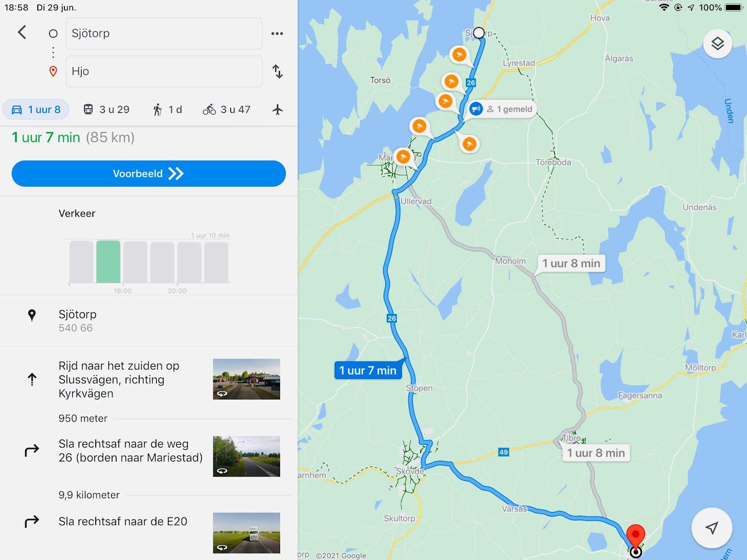Open the map layers button
Screen dimensions: 747x560
(718, 44)
